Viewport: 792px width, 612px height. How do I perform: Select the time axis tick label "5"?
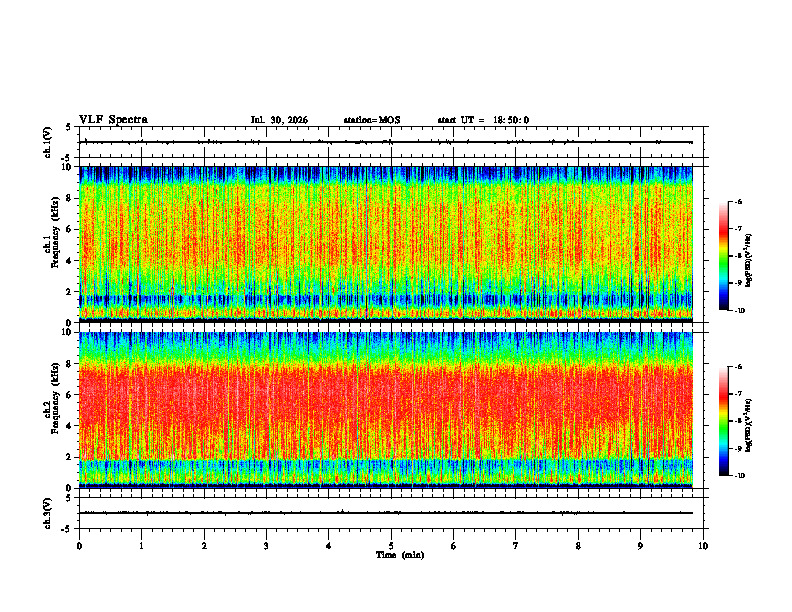pos(391,546)
